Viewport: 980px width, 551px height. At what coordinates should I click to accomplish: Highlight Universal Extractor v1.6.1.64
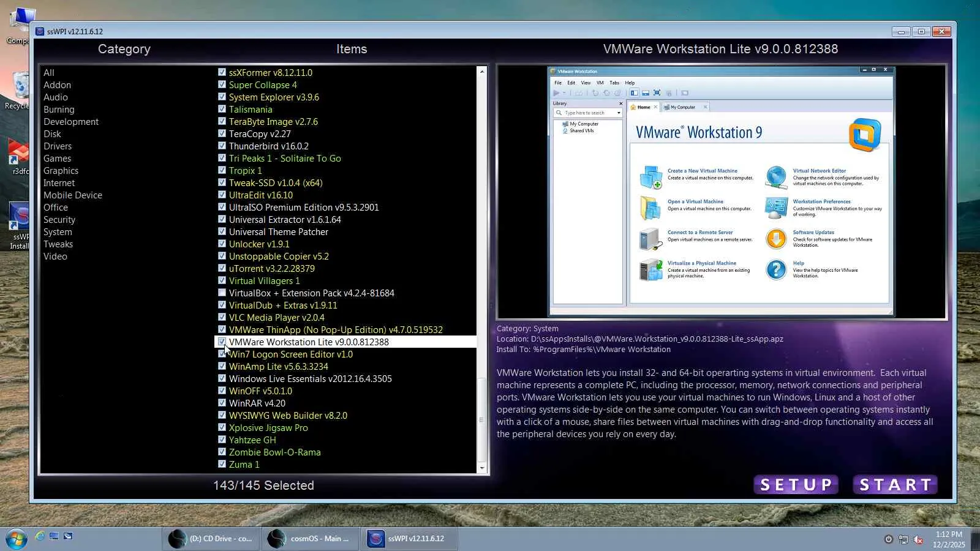[285, 220]
